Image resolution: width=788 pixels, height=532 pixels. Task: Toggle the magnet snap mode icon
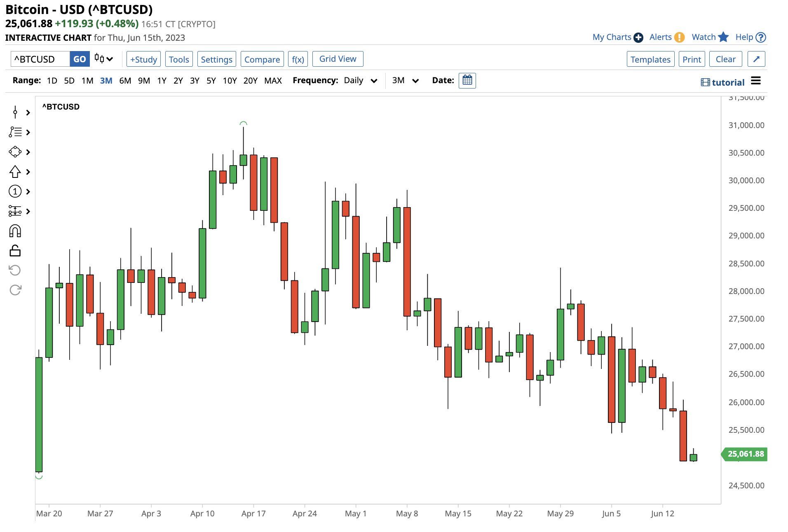click(x=15, y=231)
